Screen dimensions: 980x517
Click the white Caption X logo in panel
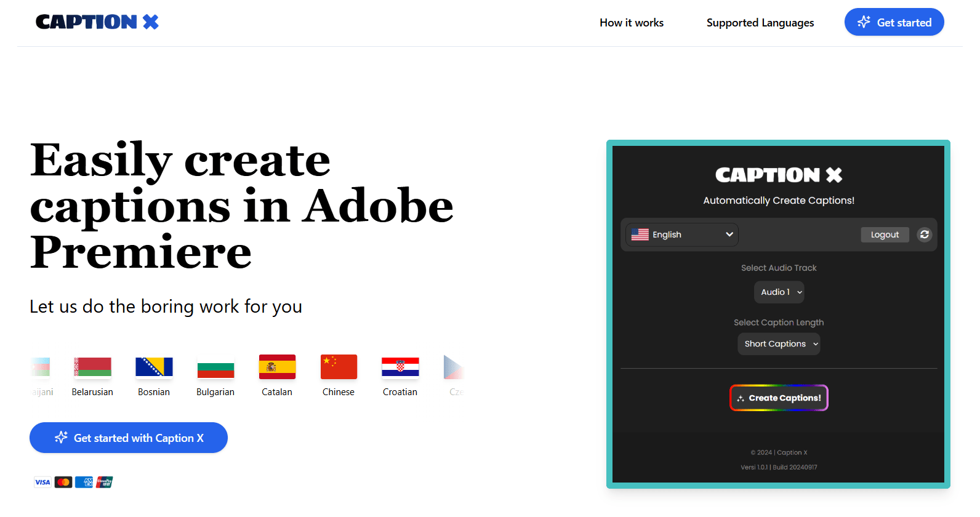pyautogui.click(x=779, y=175)
